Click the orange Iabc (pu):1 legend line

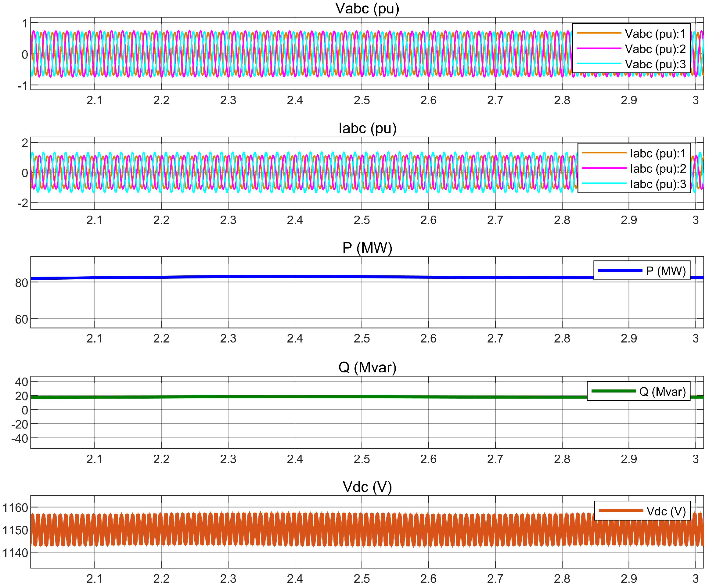point(604,153)
